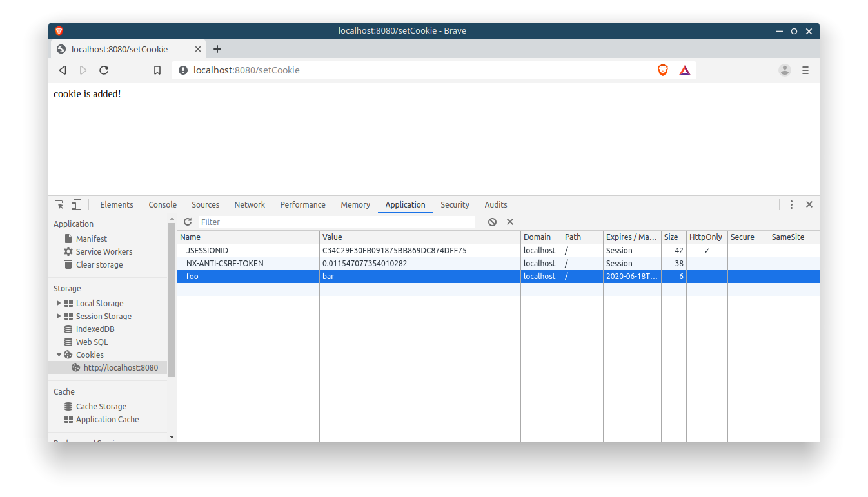Viewport: 868px width, 497px height.
Task: Open a new browser tab
Action: (x=217, y=48)
